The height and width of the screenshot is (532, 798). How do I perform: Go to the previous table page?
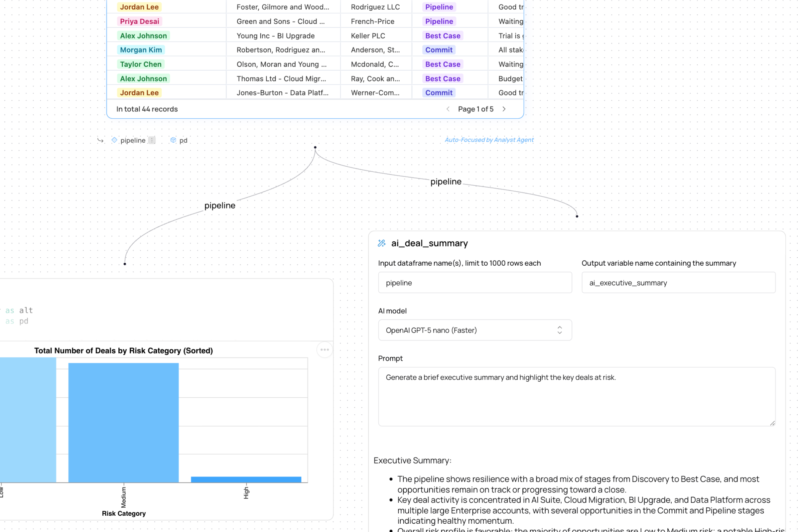coord(448,109)
